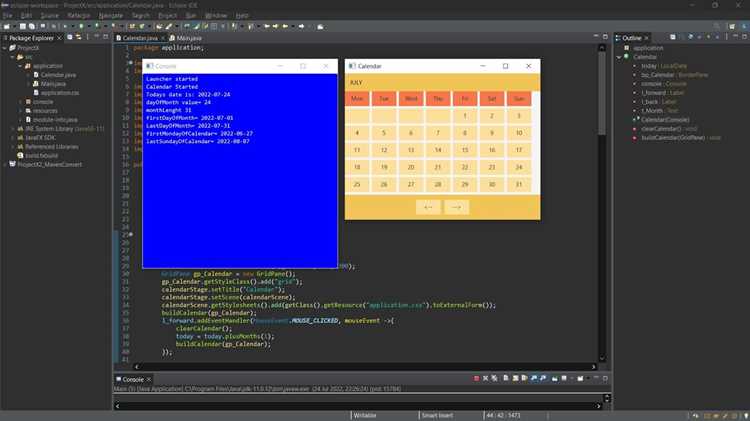The height and width of the screenshot is (421, 750).
Task: Click the Search magnifier icon in the toolbar
Action: click(x=716, y=26)
